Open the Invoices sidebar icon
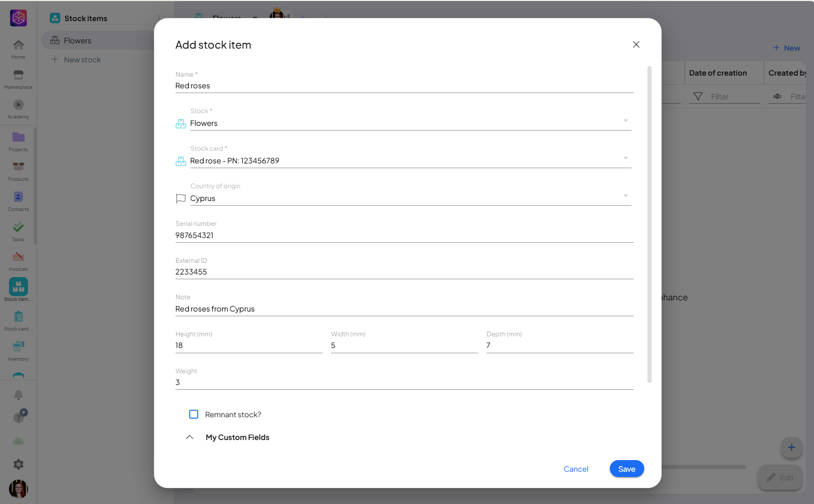This screenshot has width=814, height=504. click(x=18, y=258)
